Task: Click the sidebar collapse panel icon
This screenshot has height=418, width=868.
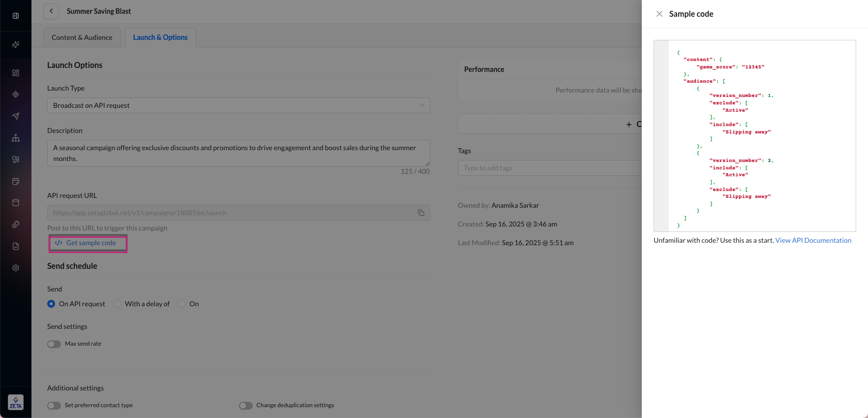Action: pyautogui.click(x=16, y=16)
